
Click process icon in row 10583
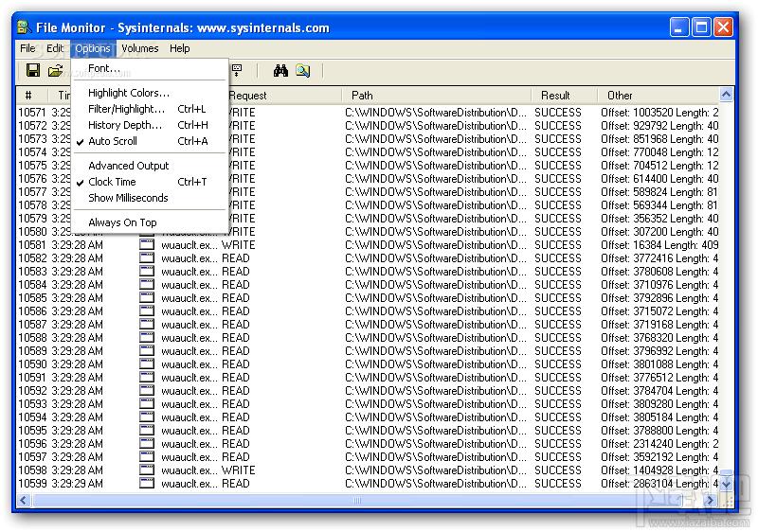point(147,272)
